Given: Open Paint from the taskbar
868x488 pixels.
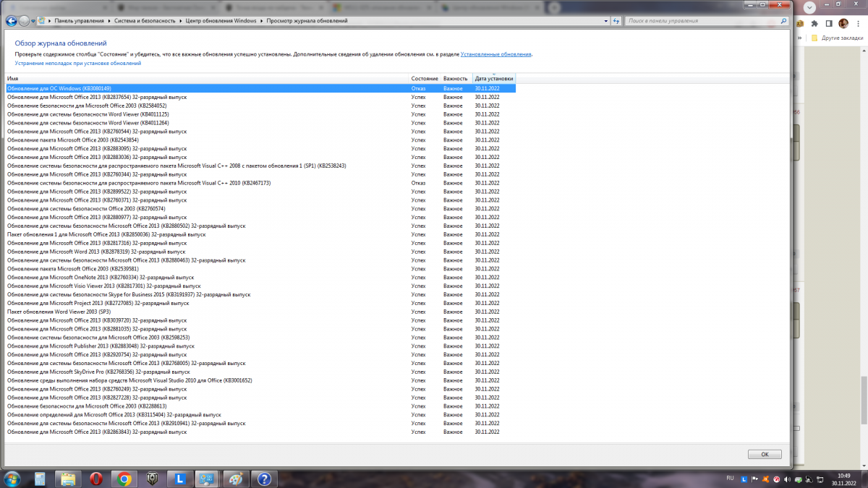Looking at the screenshot, I should (x=236, y=479).
